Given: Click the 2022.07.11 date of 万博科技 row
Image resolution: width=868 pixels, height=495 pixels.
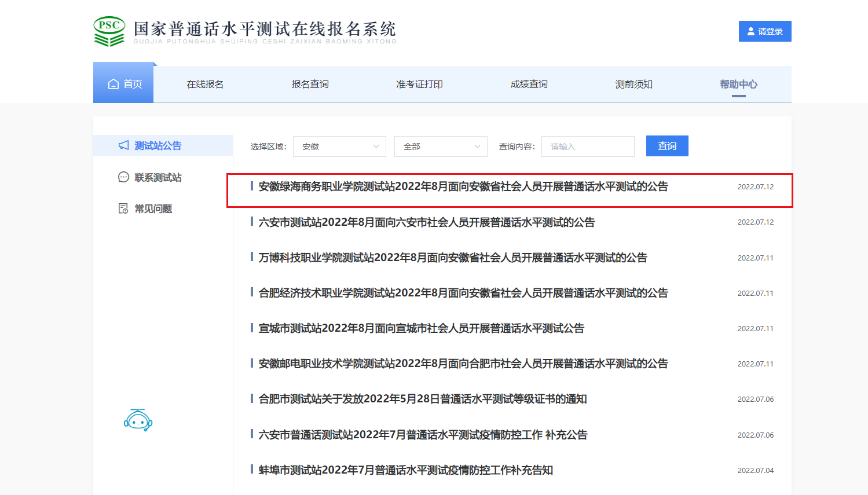Looking at the screenshot, I should click(x=756, y=258).
